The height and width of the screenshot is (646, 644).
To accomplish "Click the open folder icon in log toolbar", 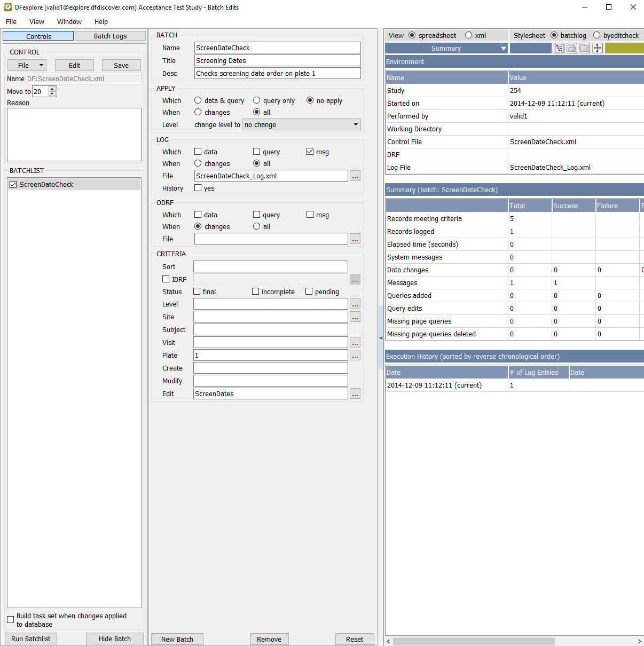I will (x=572, y=48).
